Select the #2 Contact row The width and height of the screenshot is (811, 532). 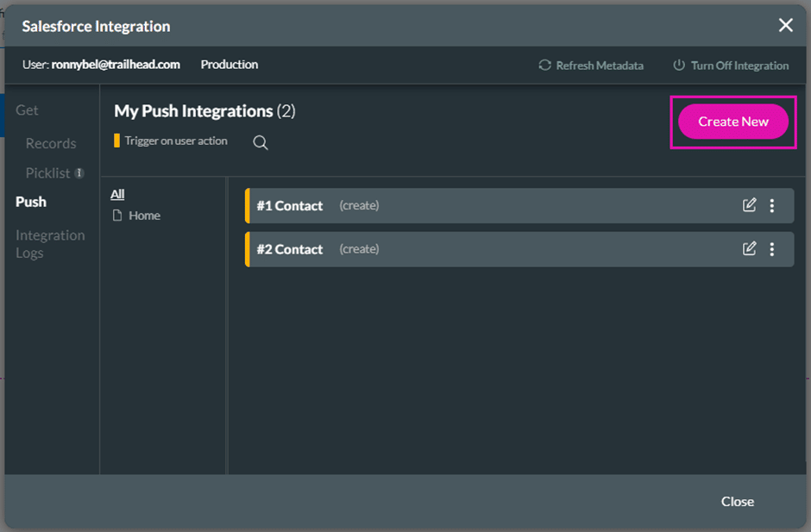point(519,249)
